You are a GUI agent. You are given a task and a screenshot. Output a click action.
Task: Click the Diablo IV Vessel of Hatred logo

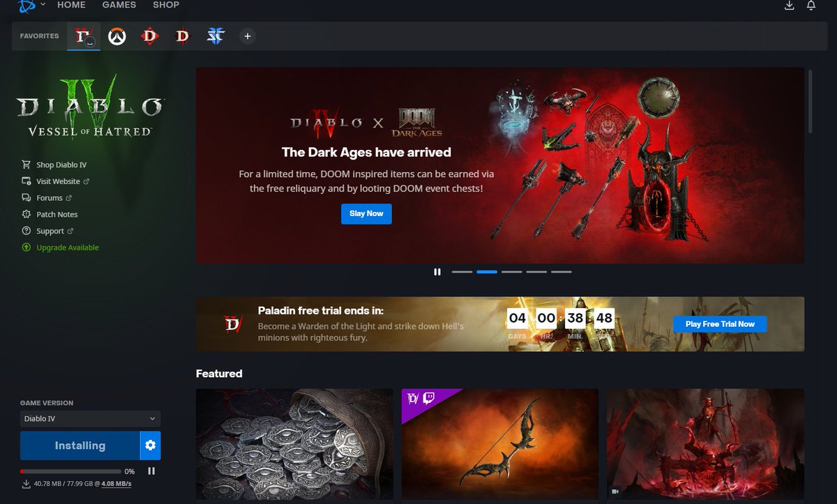[x=89, y=108]
